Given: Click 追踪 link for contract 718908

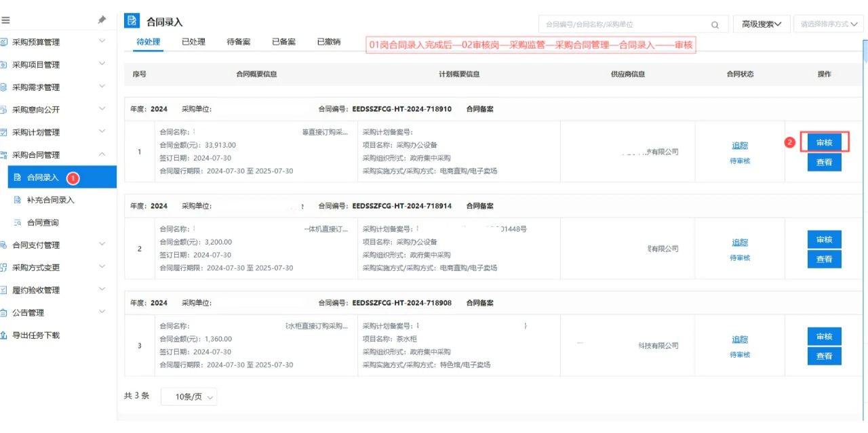Looking at the screenshot, I should pos(740,339).
